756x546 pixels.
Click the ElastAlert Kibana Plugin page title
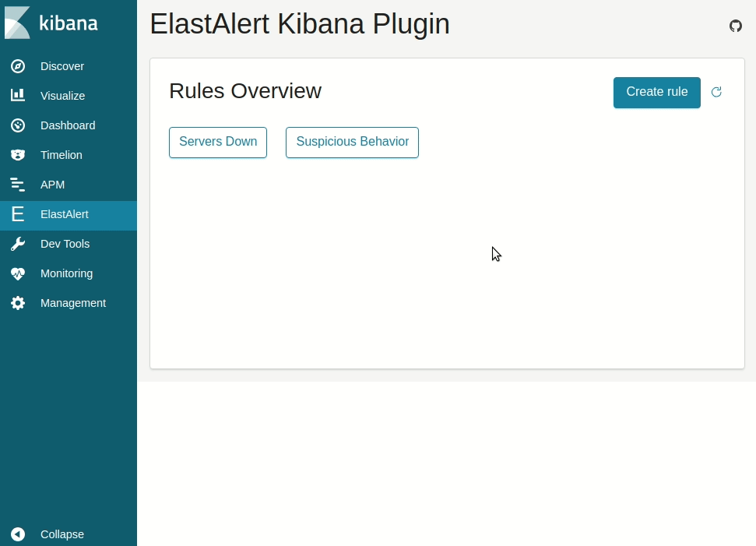pyautogui.click(x=300, y=24)
